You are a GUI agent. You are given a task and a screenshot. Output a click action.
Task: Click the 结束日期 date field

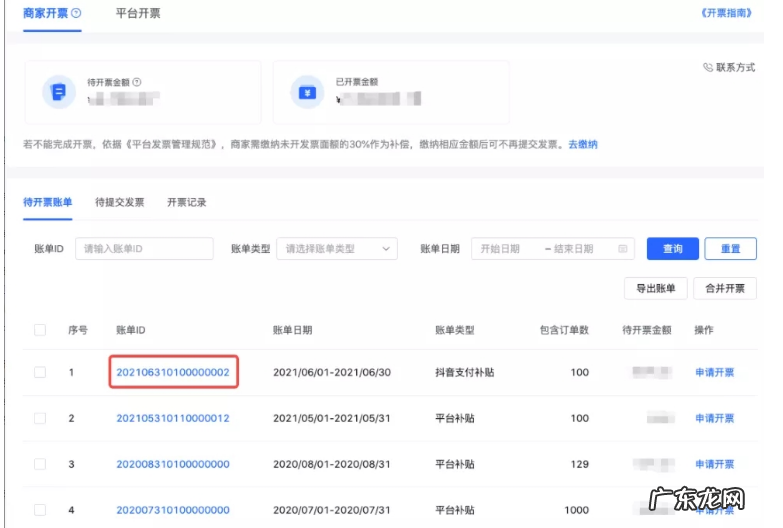tap(573, 249)
